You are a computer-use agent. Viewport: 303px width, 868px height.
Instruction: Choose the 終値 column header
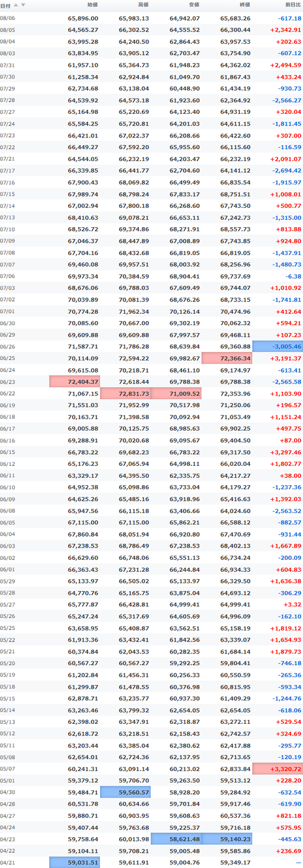coord(245,5)
